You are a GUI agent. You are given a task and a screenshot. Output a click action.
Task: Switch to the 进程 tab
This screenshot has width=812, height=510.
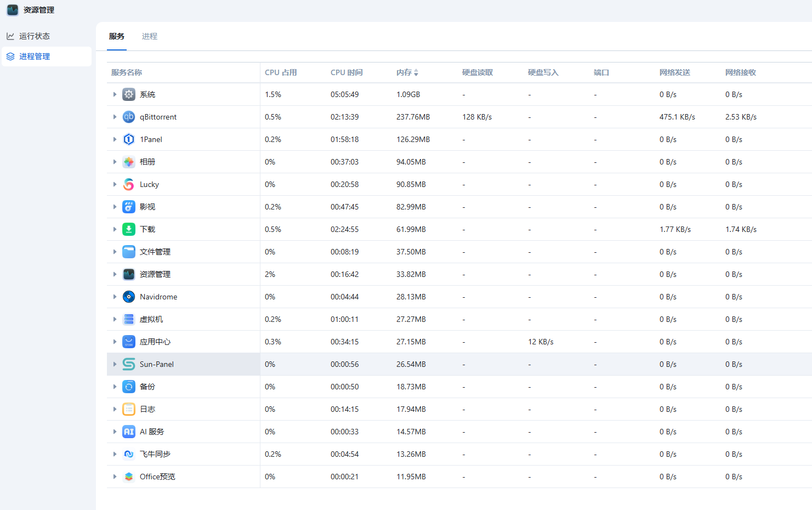click(x=149, y=36)
